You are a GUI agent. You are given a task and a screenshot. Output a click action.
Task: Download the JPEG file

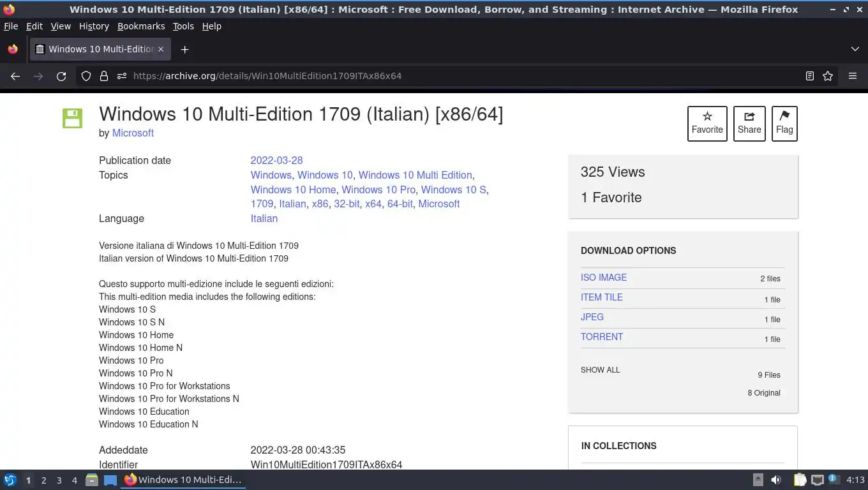592,317
